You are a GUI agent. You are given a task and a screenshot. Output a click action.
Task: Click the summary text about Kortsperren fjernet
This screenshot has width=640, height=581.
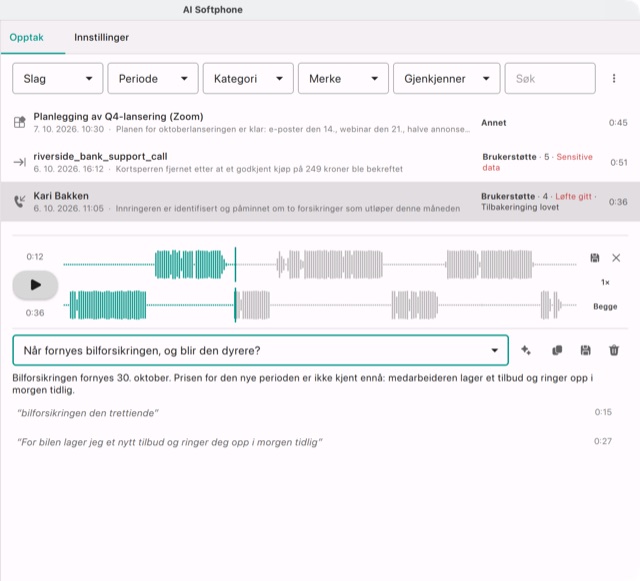[x=259, y=169]
